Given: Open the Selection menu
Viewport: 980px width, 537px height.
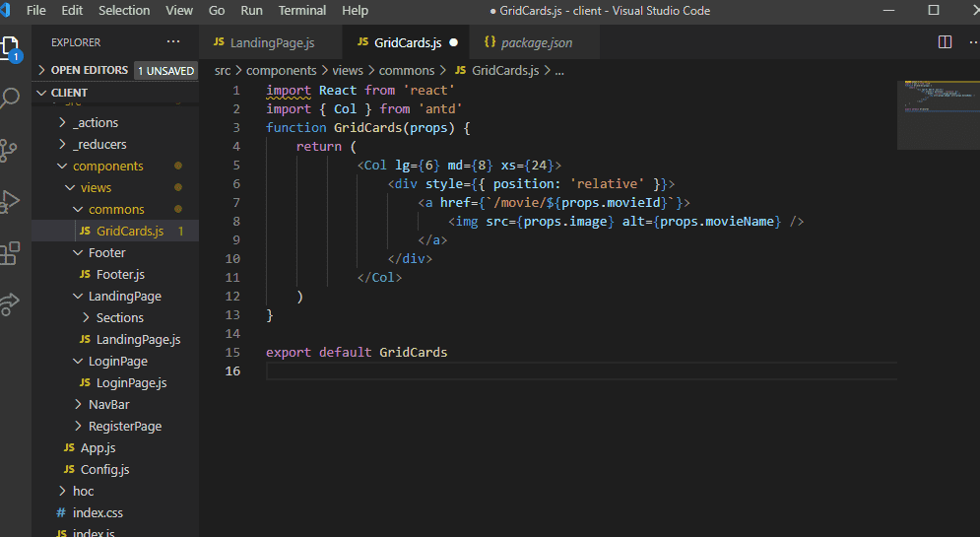Looking at the screenshot, I should point(124,11).
